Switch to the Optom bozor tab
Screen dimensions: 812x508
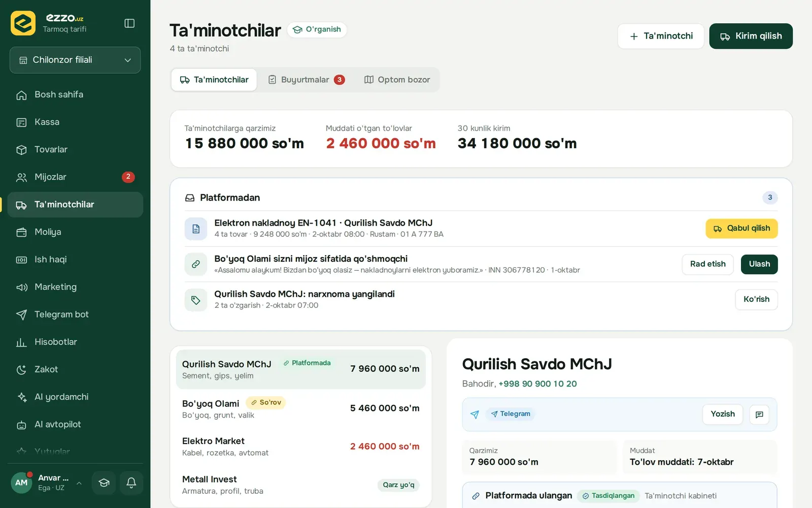(397, 80)
